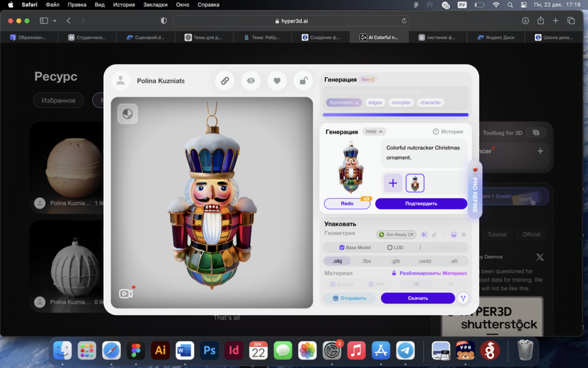This screenshot has width=588, height=368.
Task: Copy model link with chain icon
Action: click(x=225, y=80)
